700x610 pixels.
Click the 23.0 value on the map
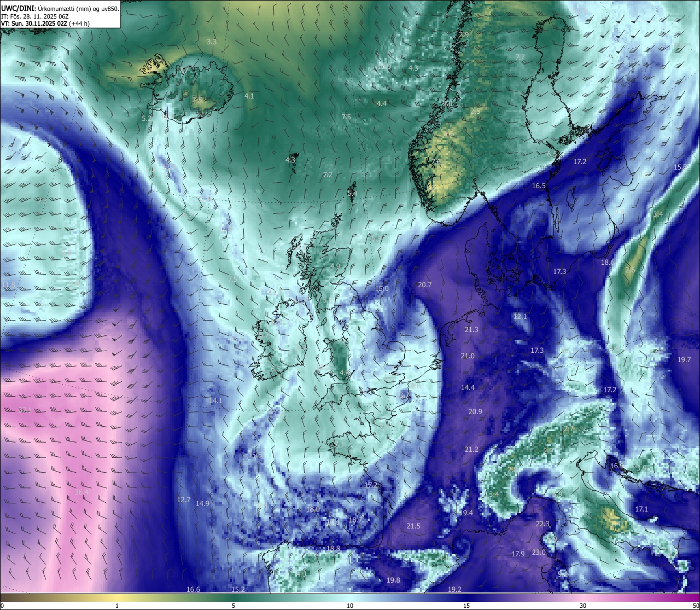[539, 553]
